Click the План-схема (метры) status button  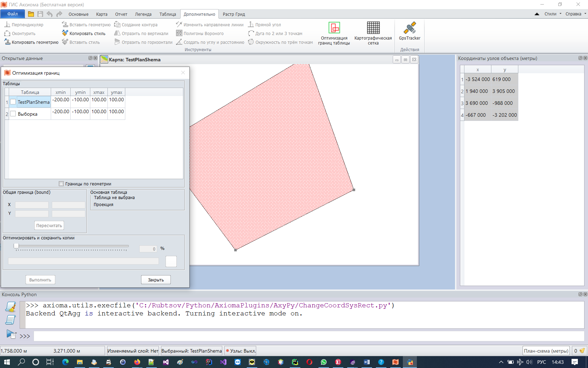[546, 351]
